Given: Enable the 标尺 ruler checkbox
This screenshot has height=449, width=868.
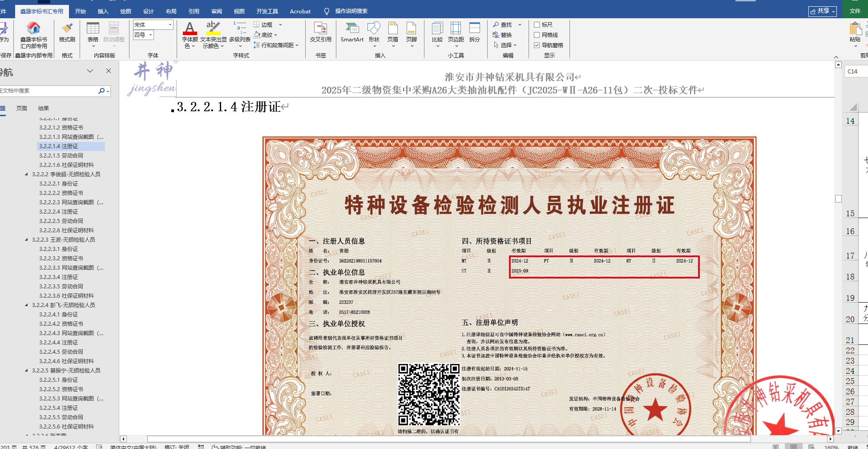Looking at the screenshot, I should coord(537,25).
